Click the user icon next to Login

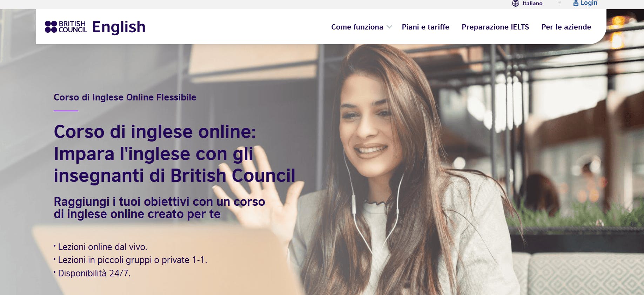tap(576, 3)
